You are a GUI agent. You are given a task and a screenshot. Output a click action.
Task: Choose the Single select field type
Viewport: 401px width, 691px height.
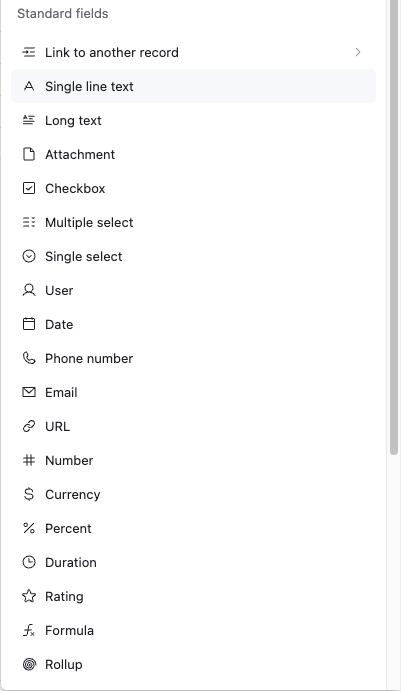[x=193, y=256]
